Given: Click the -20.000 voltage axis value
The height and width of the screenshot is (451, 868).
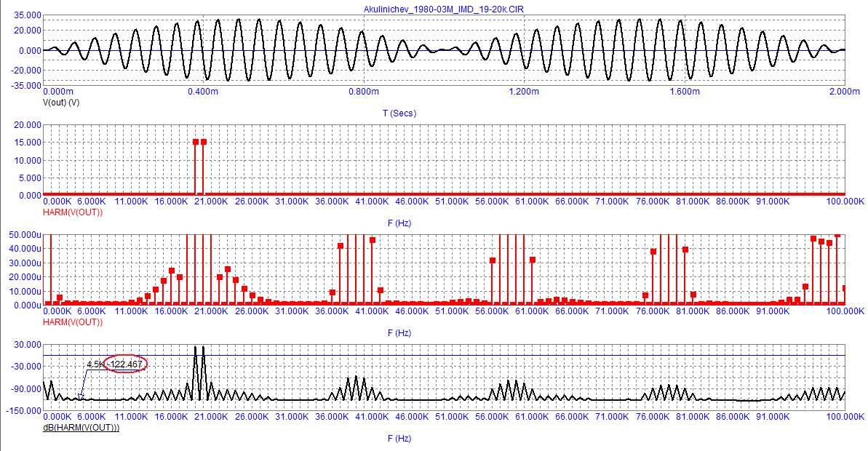Looking at the screenshot, I should [x=26, y=71].
